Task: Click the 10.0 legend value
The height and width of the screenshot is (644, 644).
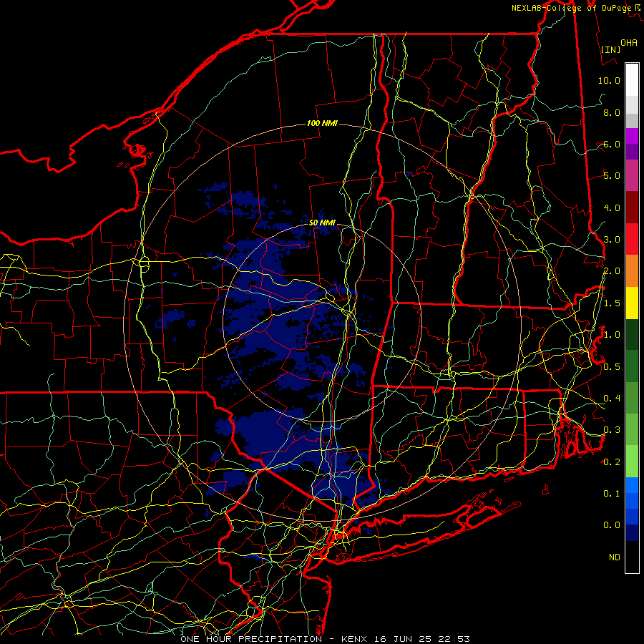Action: (609, 80)
